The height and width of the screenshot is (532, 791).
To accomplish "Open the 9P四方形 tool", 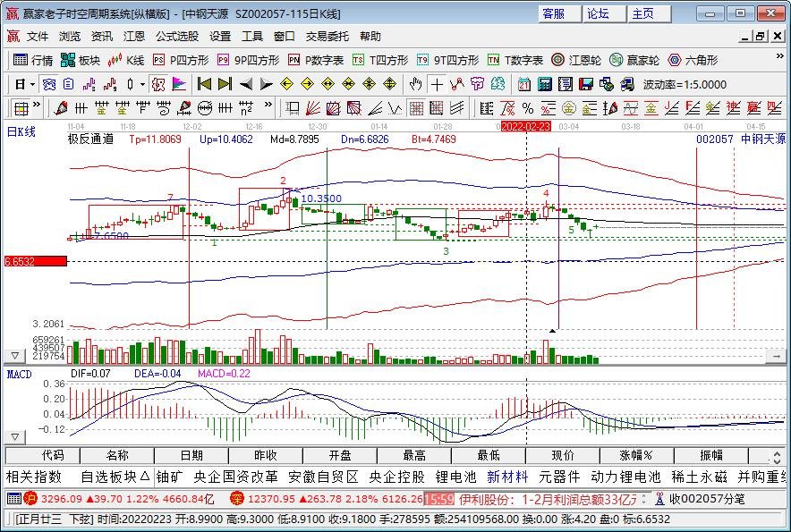I will [x=248, y=60].
